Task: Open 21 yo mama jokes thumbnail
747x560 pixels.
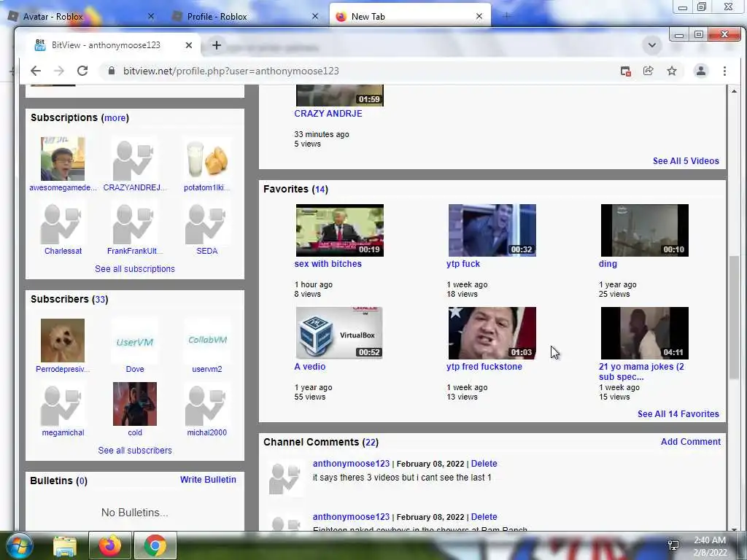Action: 645,333
